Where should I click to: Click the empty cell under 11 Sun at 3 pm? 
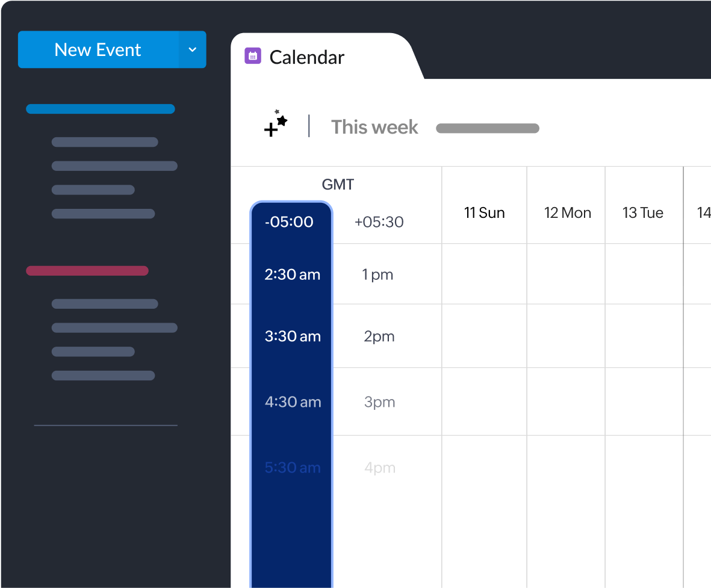point(484,401)
